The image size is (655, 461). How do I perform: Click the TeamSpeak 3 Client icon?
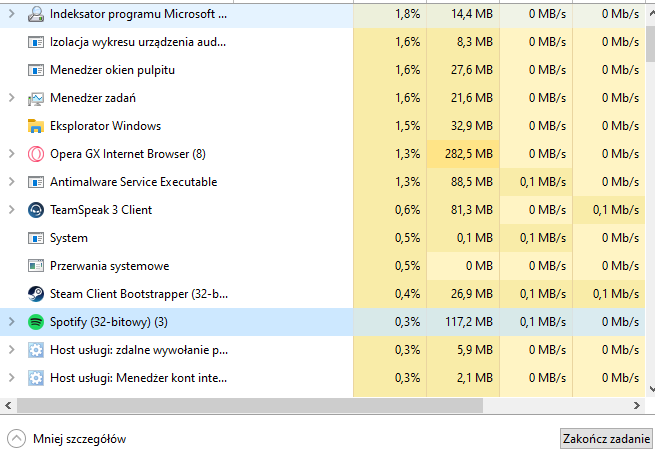point(36,210)
